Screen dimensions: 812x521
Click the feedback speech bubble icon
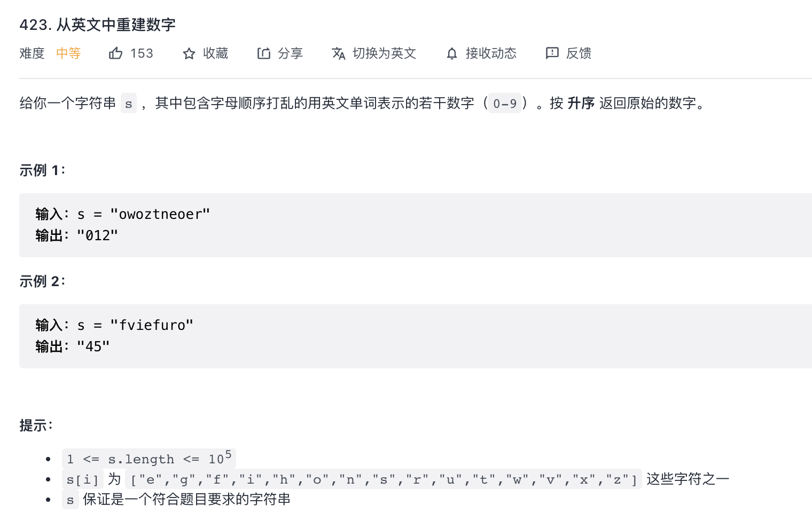(552, 53)
